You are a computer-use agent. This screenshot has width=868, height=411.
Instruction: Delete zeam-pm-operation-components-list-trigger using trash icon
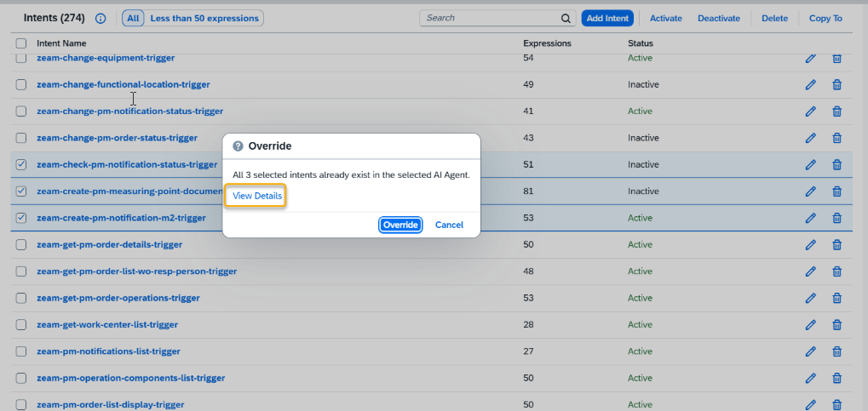click(x=836, y=378)
